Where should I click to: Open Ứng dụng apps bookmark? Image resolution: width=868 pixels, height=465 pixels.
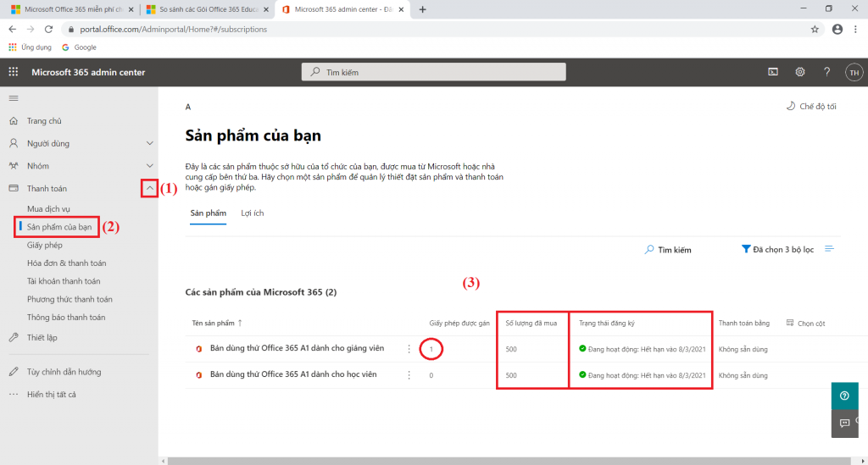point(30,47)
